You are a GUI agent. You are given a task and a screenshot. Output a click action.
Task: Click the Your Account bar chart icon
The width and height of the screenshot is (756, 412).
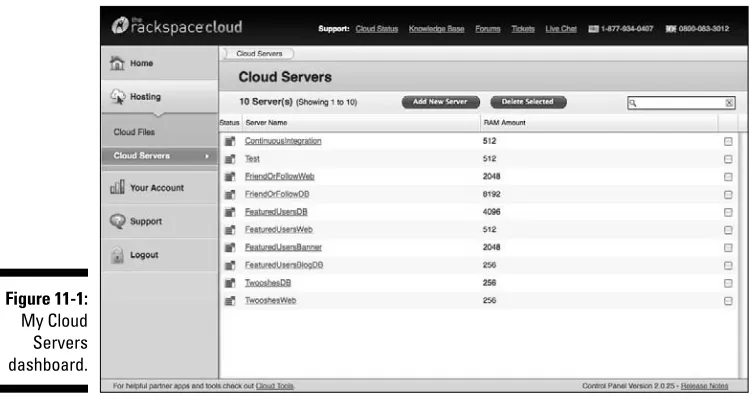117,187
